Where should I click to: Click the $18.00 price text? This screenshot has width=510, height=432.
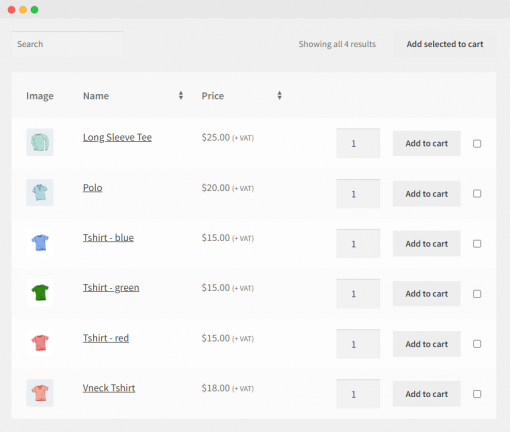coord(216,388)
